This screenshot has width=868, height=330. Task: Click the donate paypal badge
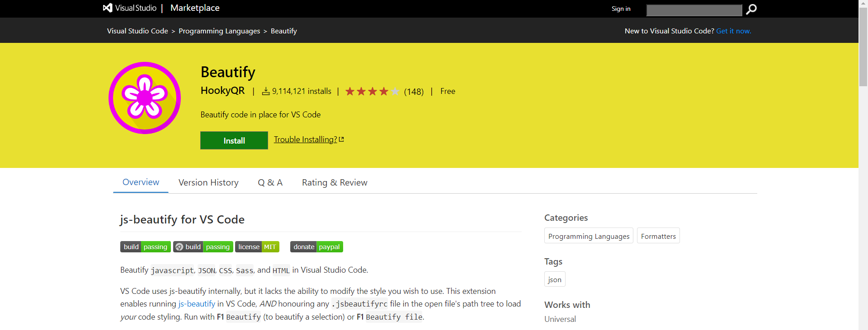pos(316,246)
